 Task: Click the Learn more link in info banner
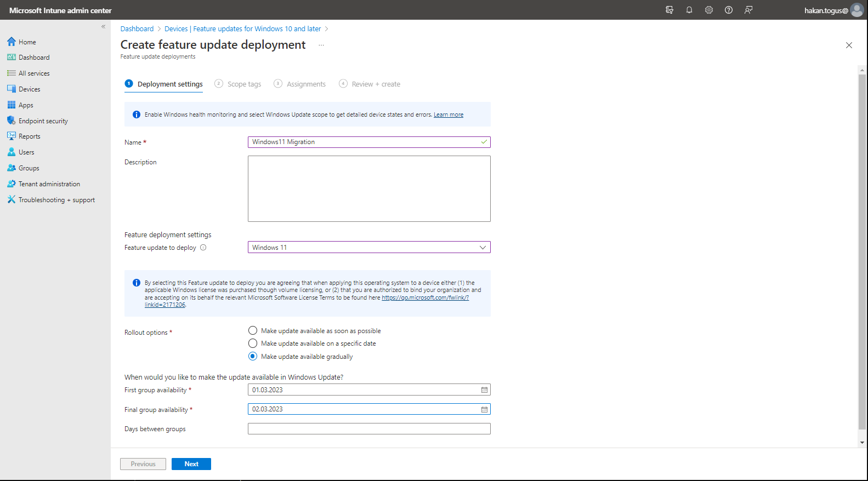coord(449,114)
